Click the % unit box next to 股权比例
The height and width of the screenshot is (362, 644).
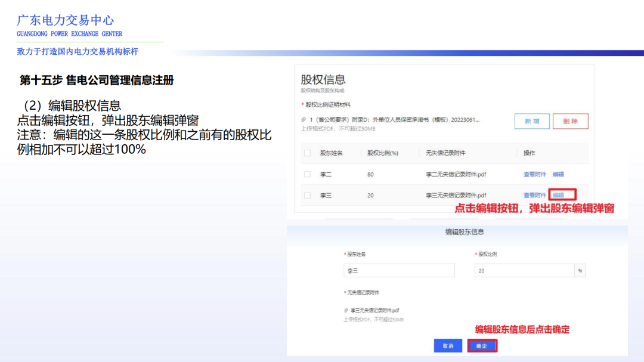(x=580, y=269)
